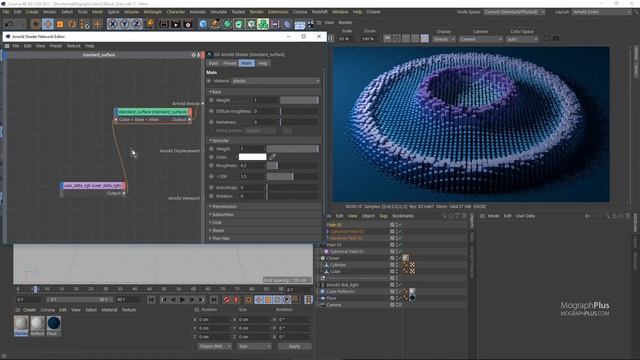
Task: Click the blue Cube primitive icon
Action: coord(203,24)
